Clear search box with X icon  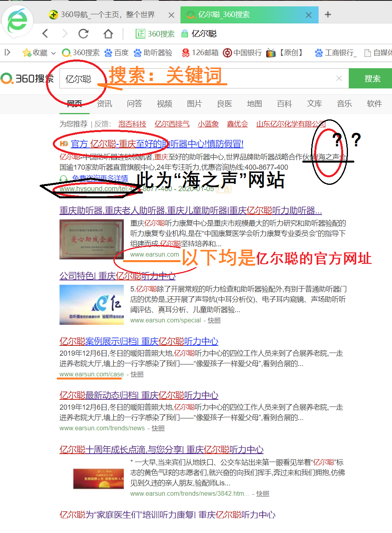click(339, 79)
